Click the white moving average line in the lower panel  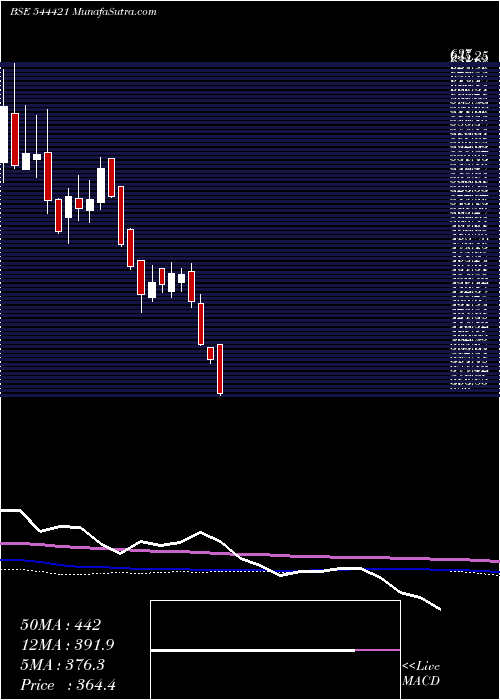pos(221,542)
